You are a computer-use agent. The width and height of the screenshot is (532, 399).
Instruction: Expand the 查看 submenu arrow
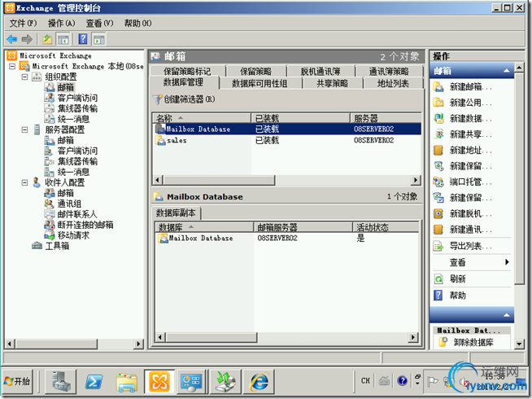point(507,262)
